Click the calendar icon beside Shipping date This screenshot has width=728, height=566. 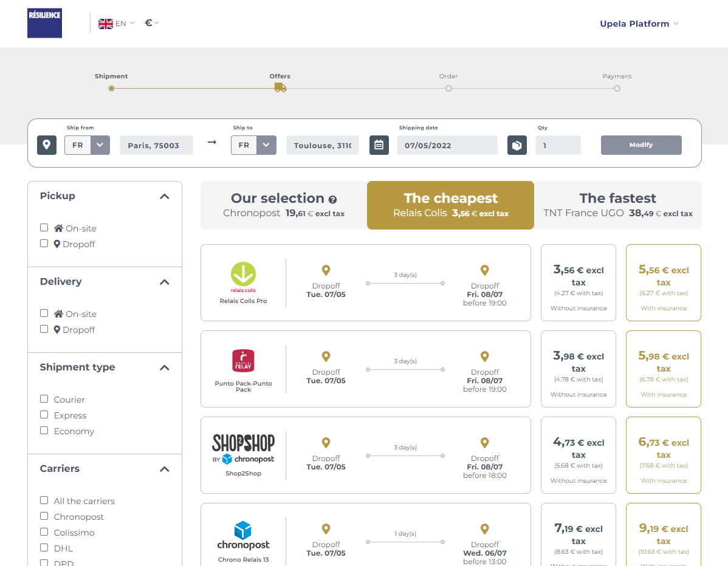(379, 145)
